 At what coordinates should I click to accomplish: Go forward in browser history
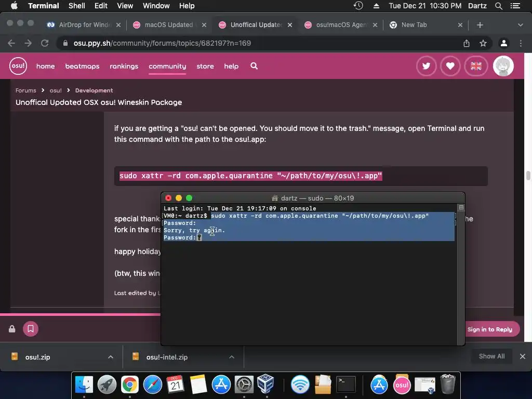tap(28, 43)
